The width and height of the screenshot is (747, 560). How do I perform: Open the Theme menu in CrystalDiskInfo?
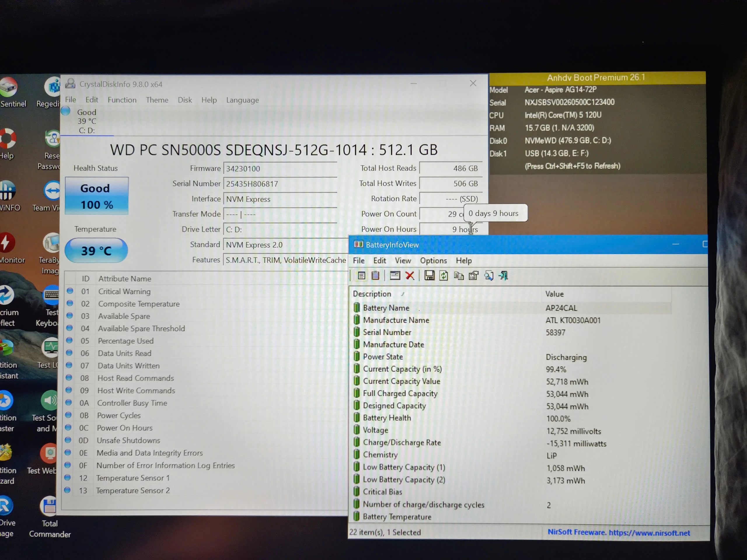click(157, 100)
